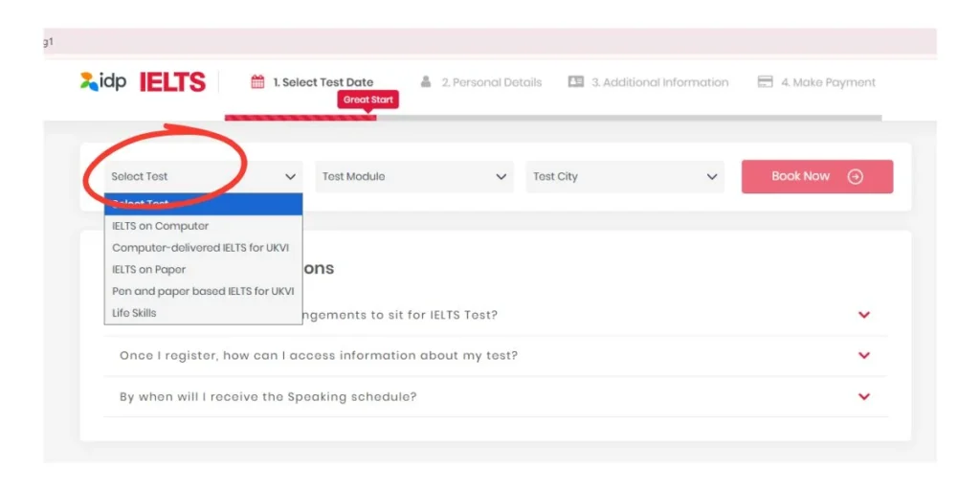The height and width of the screenshot is (490, 980).
Task: Go to the 4. Make Payment step
Action: tap(816, 82)
